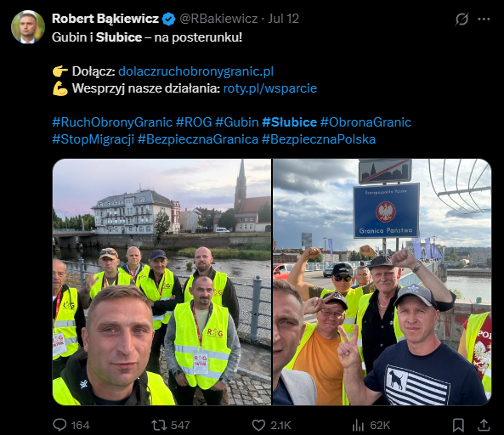Click the blue verified badge
The width and height of the screenshot is (504, 435).
(168, 19)
